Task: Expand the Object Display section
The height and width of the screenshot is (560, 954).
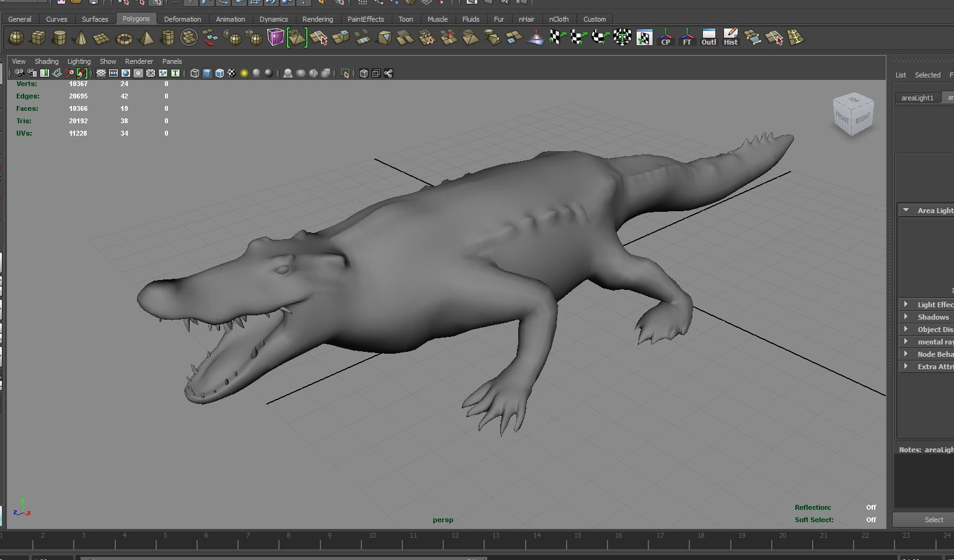Action: (906, 329)
